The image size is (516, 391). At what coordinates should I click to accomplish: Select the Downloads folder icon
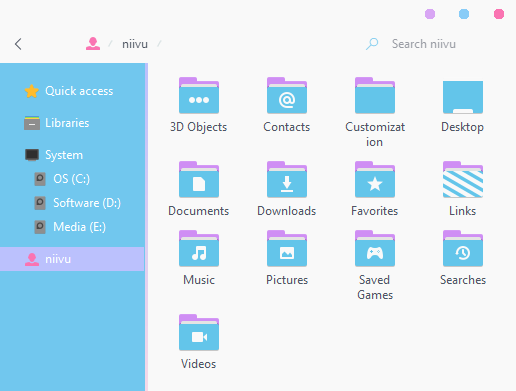(287, 180)
